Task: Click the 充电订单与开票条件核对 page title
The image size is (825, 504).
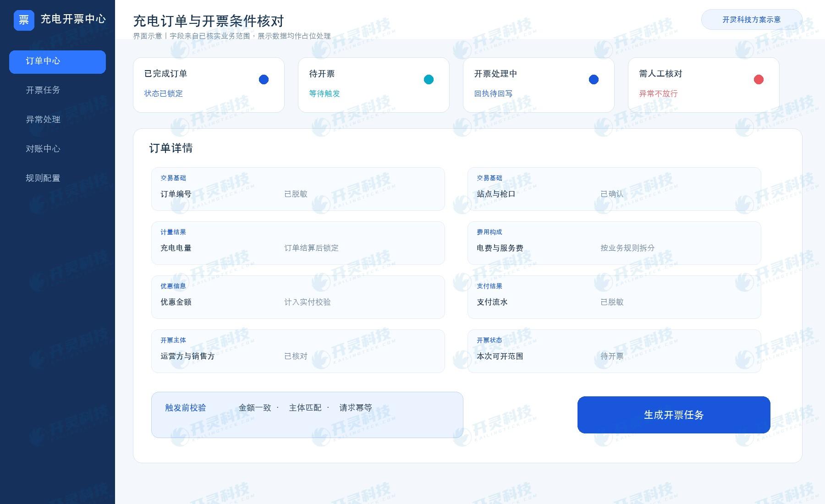Action: click(209, 21)
